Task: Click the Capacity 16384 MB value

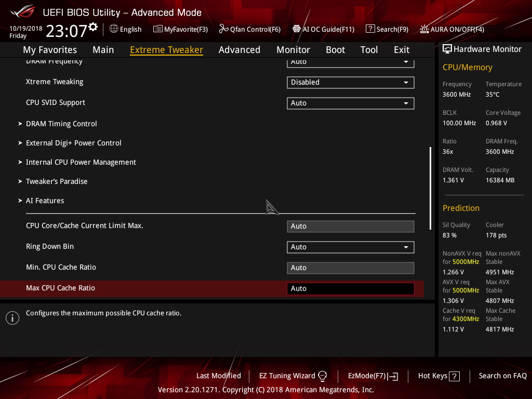Action: [x=500, y=180]
